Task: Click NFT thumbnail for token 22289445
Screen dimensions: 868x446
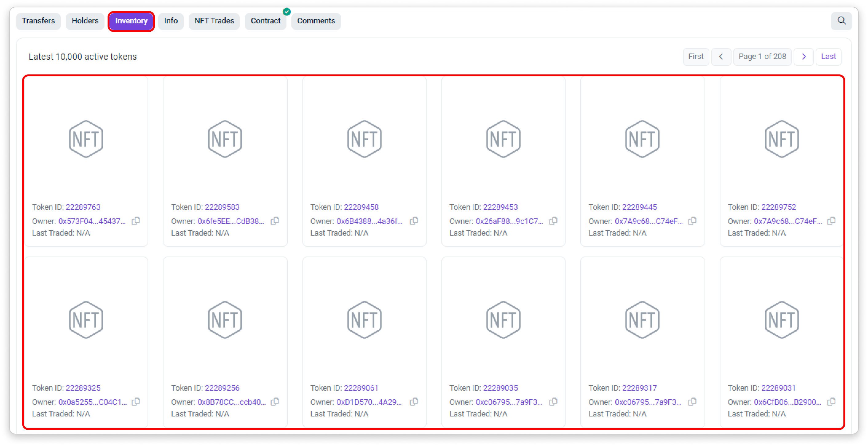Action: coord(642,139)
